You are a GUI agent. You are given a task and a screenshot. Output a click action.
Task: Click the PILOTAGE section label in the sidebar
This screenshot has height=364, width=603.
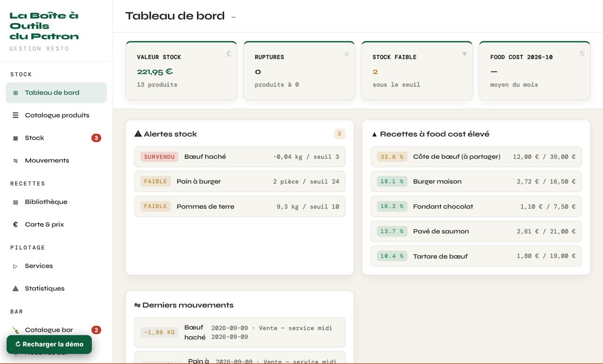point(28,248)
